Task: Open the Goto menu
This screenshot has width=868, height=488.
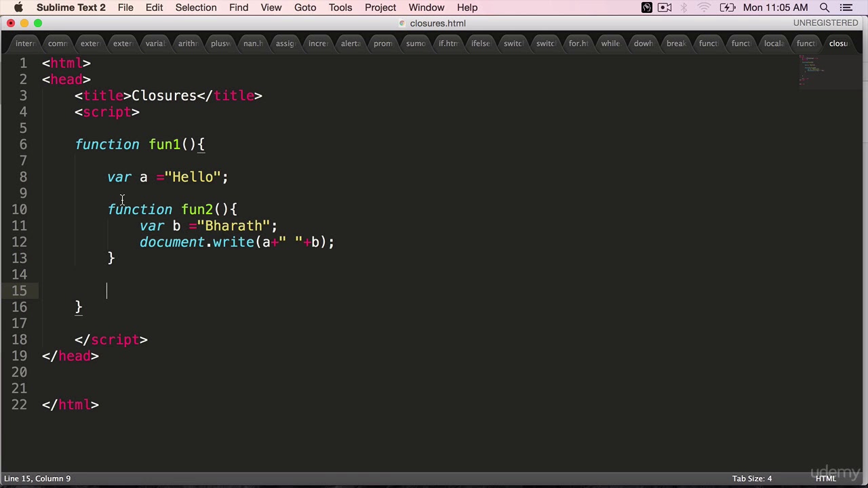Action: 305,7
